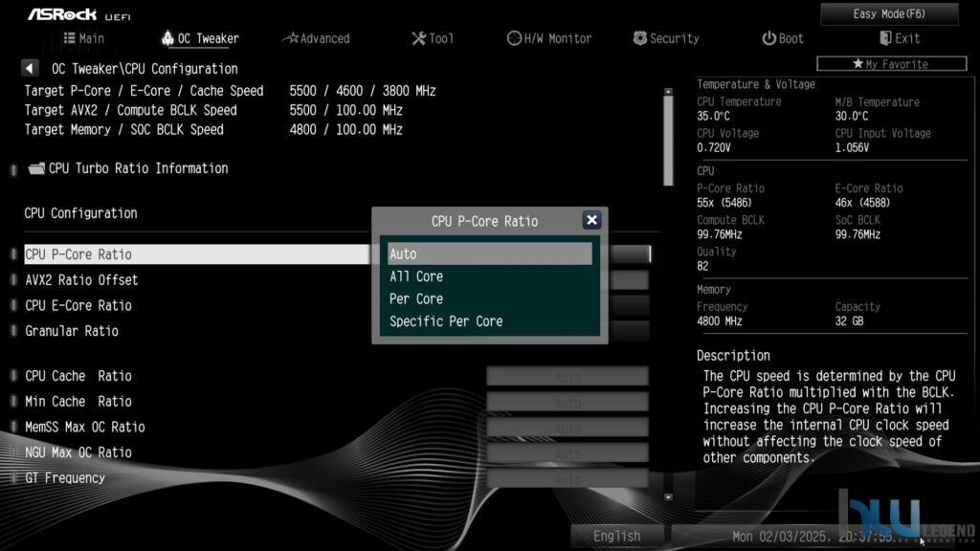
Task: Switch to the Advanced tab
Action: pyautogui.click(x=317, y=38)
